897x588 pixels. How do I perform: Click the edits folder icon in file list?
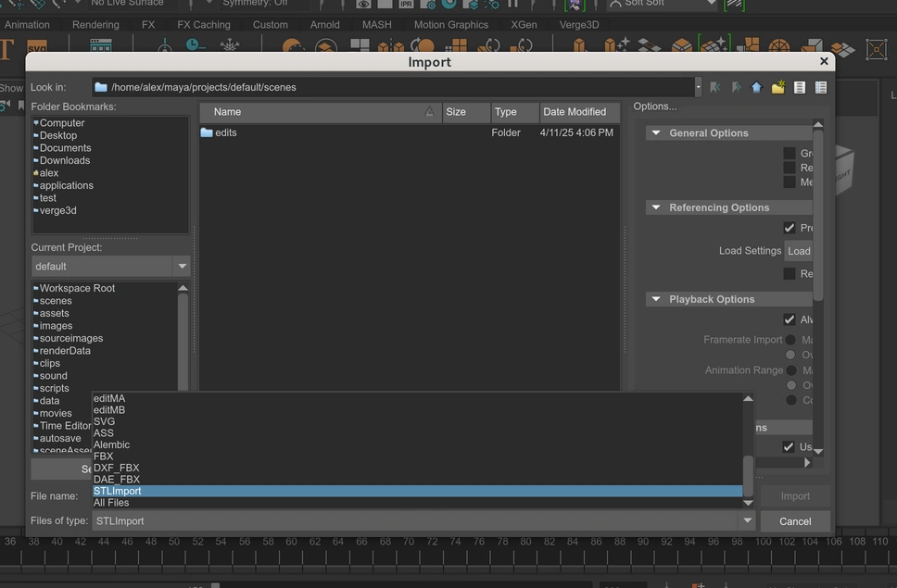[207, 132]
